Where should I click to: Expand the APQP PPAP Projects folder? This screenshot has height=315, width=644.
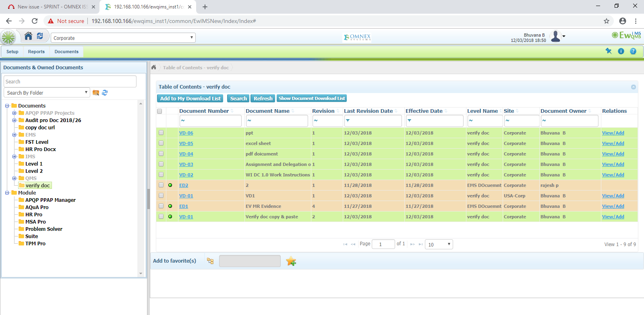tap(14, 113)
